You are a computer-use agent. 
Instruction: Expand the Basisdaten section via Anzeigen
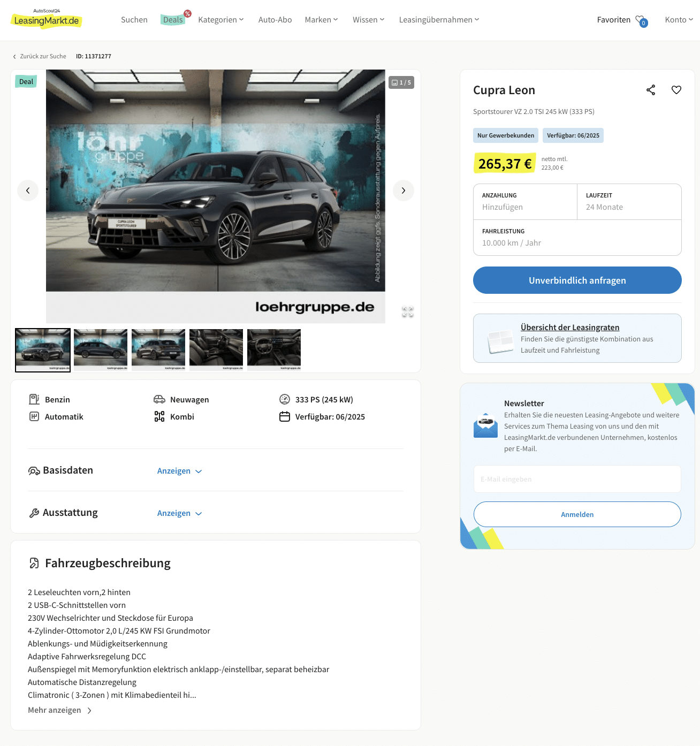coord(179,471)
